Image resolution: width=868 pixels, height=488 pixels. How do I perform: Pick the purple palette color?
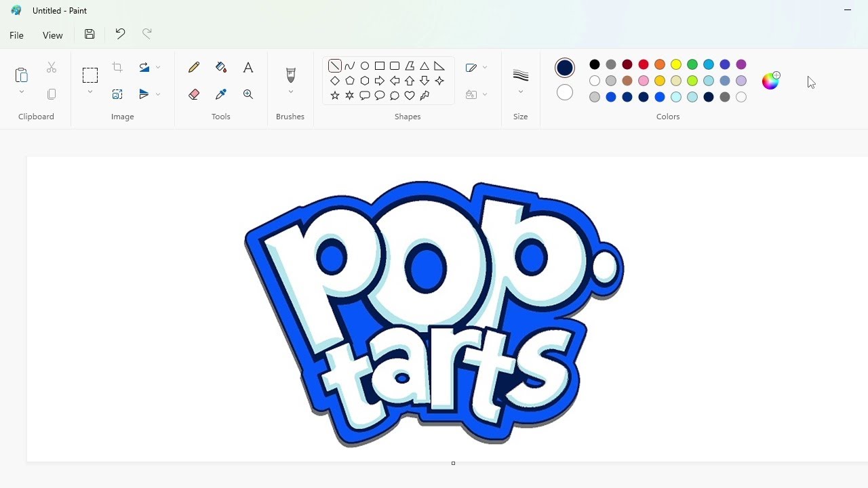tap(741, 64)
